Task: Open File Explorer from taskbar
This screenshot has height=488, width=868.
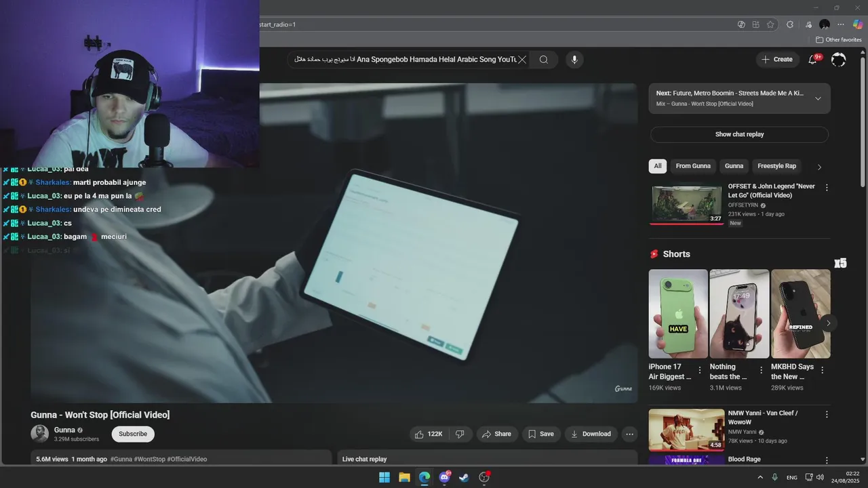Action: [x=404, y=477]
